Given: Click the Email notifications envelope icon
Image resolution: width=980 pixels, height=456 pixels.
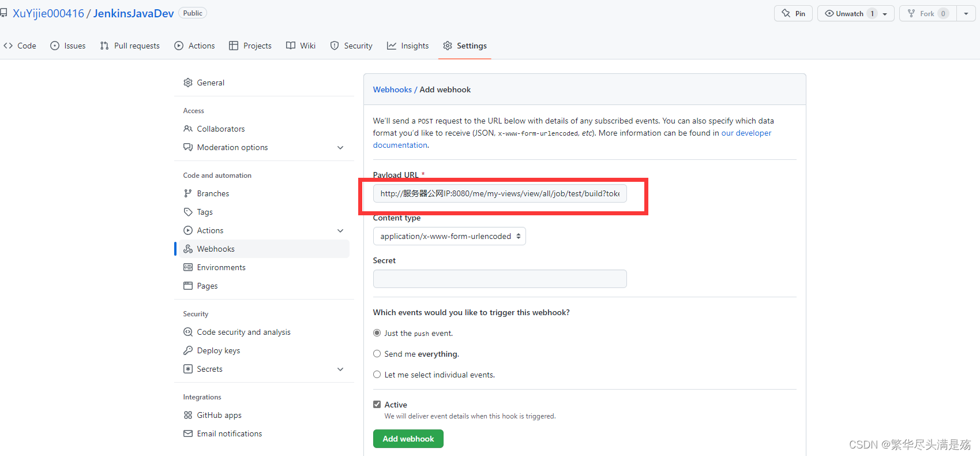Looking at the screenshot, I should pos(188,433).
